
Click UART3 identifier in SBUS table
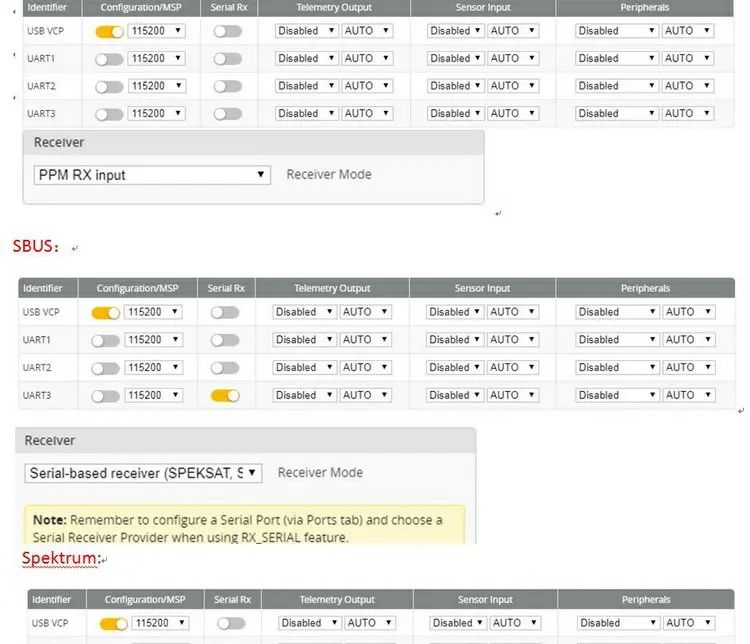click(x=37, y=396)
